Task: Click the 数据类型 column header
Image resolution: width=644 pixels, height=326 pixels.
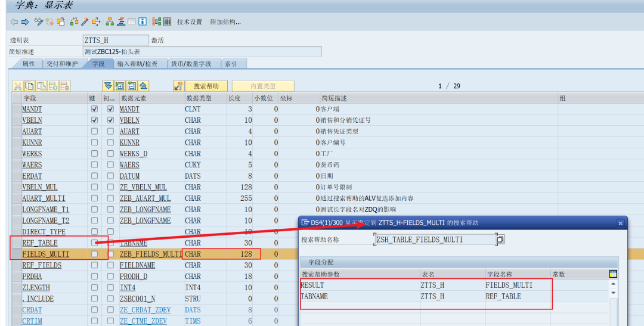Action: point(206,98)
